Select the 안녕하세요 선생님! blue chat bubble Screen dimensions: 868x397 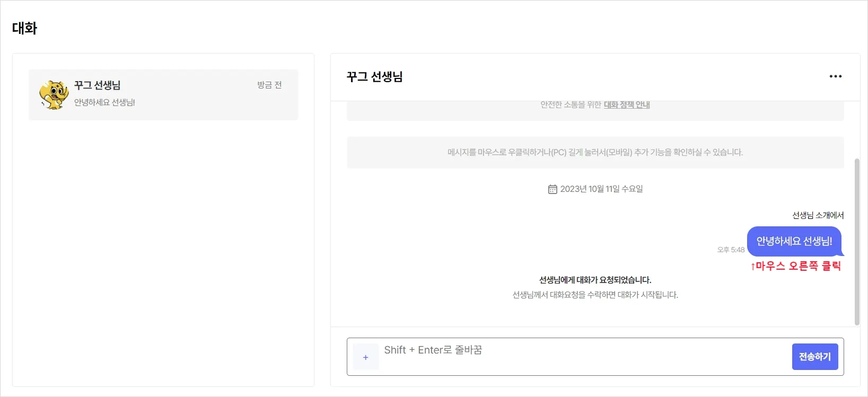click(x=794, y=241)
